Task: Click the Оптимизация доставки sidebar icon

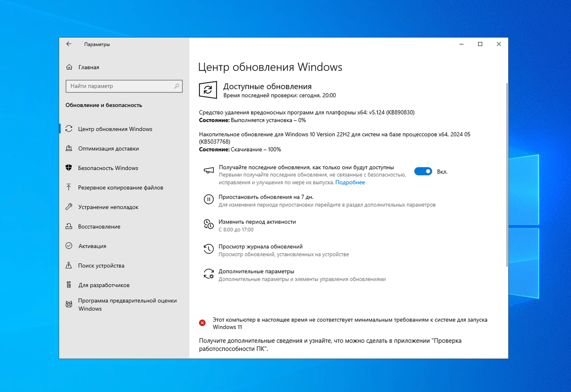Action: [x=69, y=148]
